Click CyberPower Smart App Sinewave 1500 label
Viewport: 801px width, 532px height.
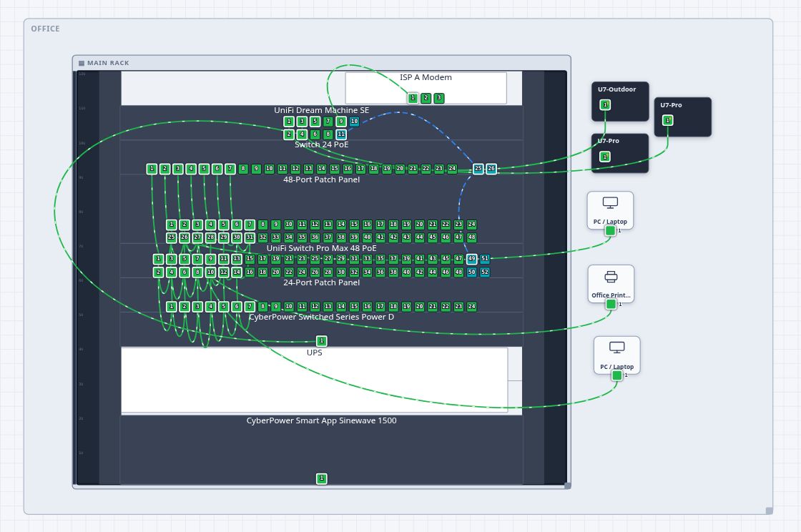(321, 420)
